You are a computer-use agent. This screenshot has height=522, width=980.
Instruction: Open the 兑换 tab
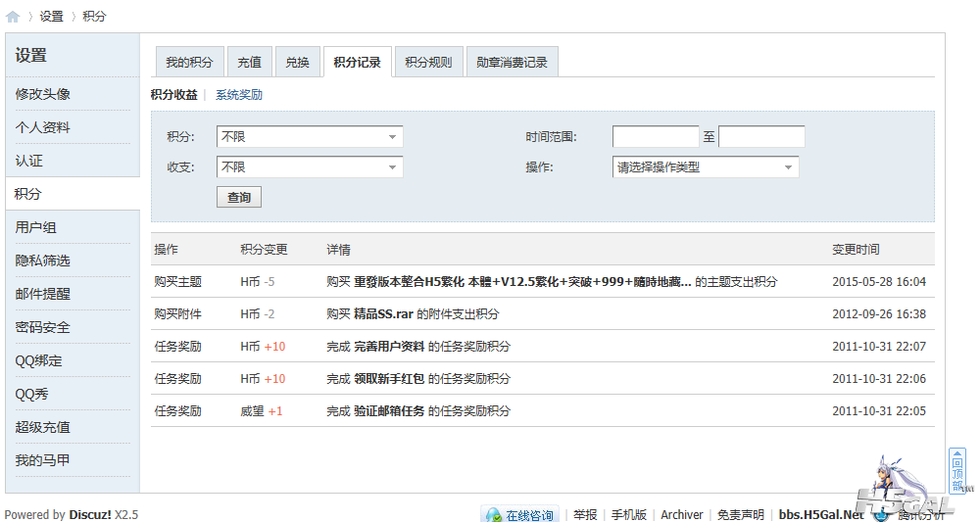pyautogui.click(x=297, y=62)
